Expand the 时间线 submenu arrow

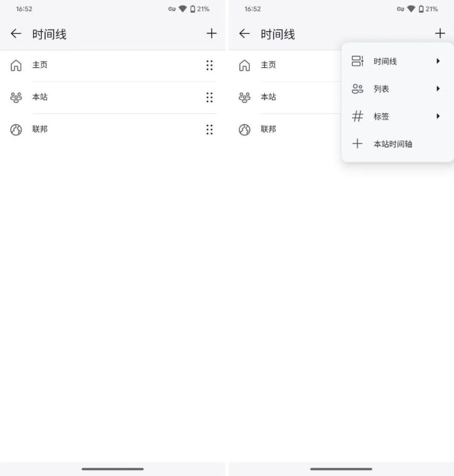point(437,61)
